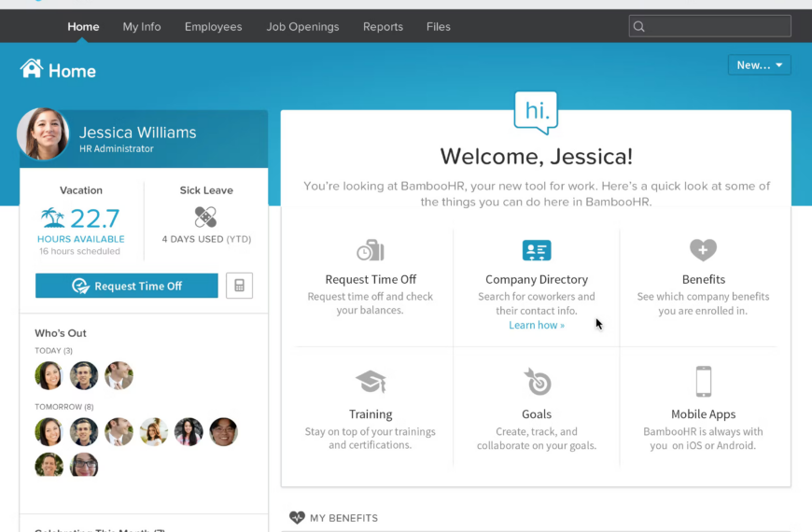Click the Welcome, Jessica! heading
Image resolution: width=812 pixels, height=532 pixels.
(537, 157)
